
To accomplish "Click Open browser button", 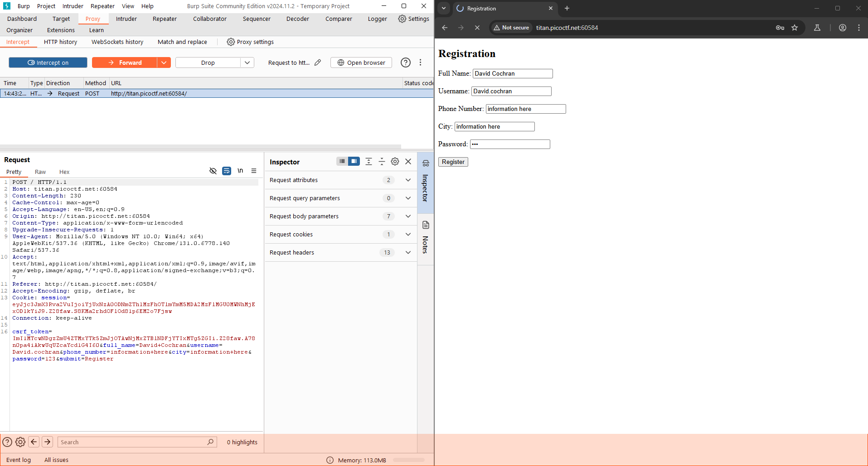I will coord(361,62).
